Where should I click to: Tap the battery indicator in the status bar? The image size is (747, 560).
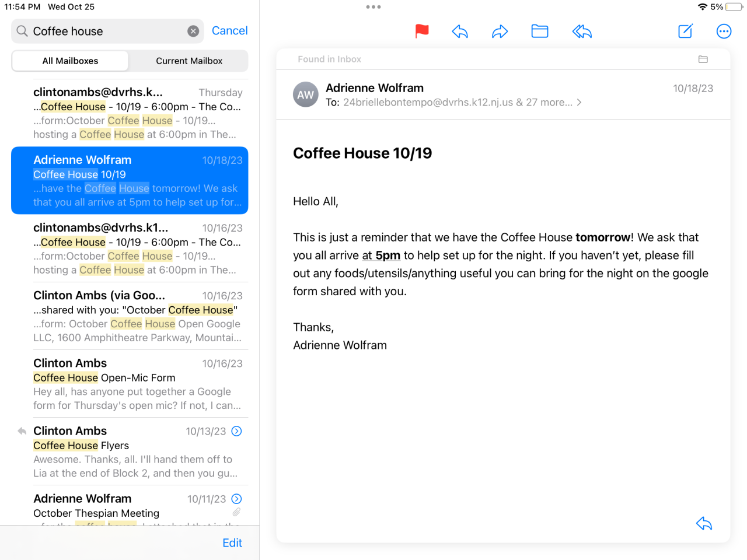734,7
